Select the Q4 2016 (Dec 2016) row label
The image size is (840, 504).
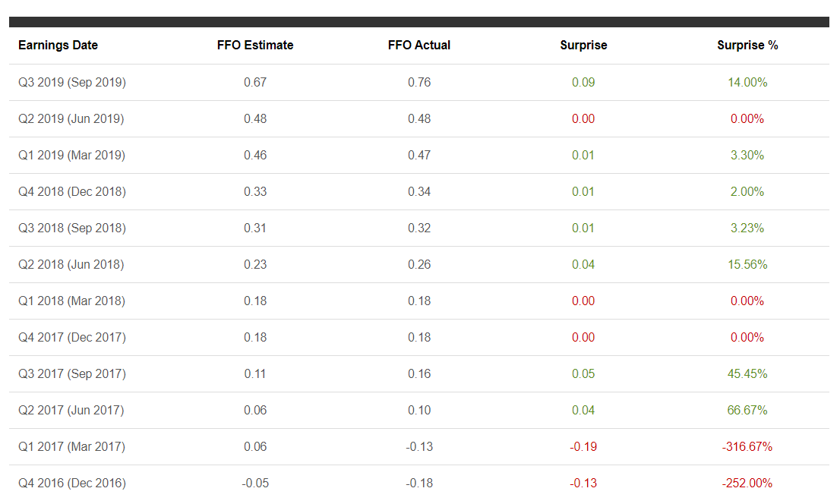pos(72,483)
